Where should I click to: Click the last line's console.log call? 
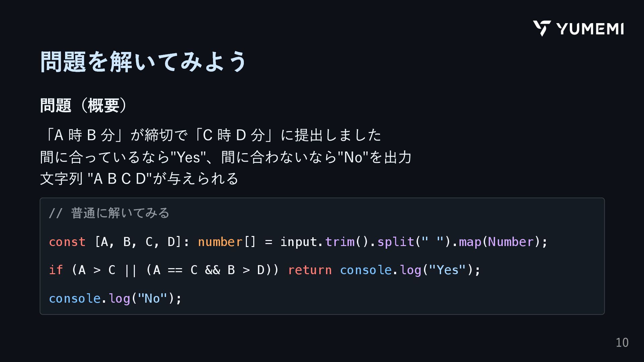tap(115, 298)
